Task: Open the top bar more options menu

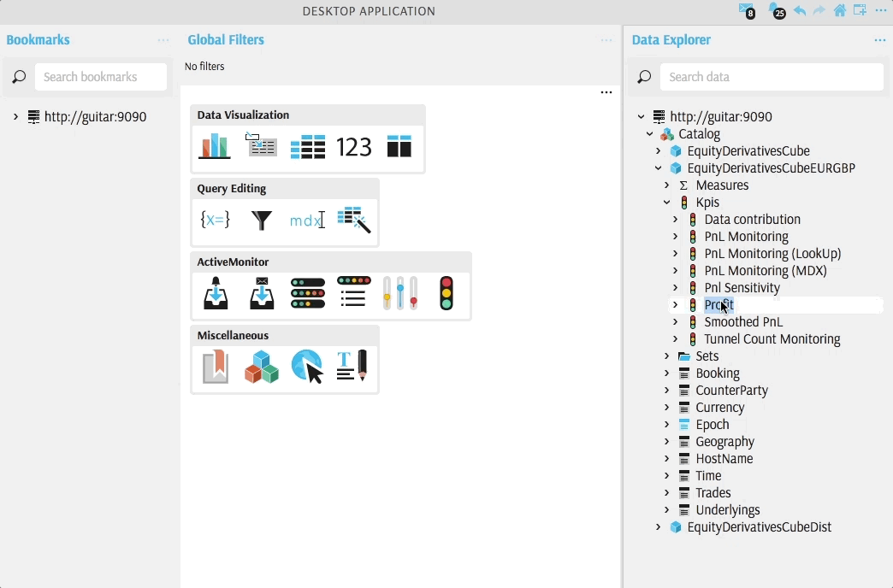Action: point(880,10)
